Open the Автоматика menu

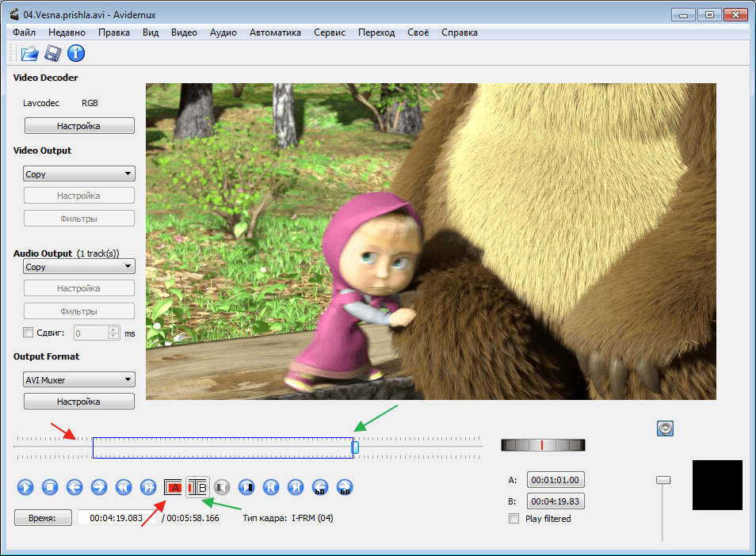point(275,32)
